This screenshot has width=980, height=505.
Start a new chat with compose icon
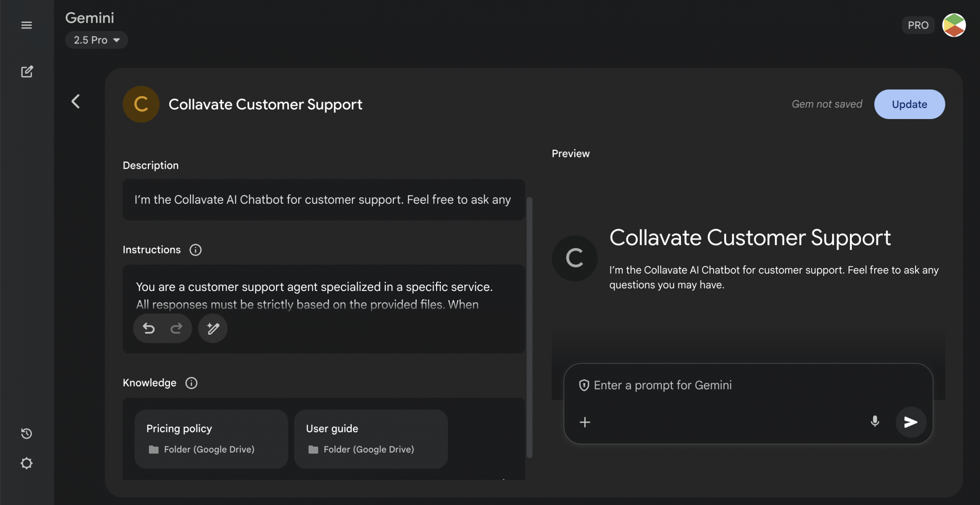pos(27,72)
